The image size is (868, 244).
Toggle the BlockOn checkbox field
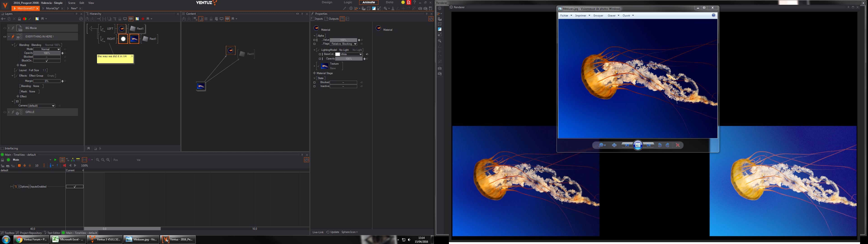[47, 61]
